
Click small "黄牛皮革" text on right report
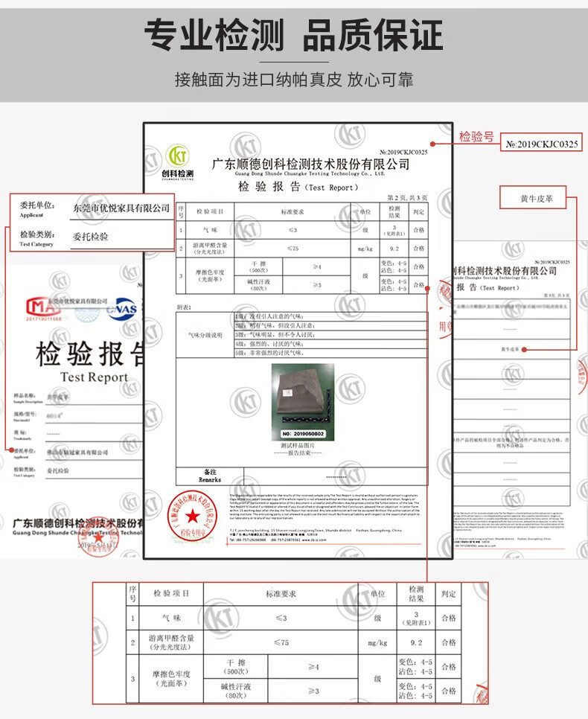[510, 349]
